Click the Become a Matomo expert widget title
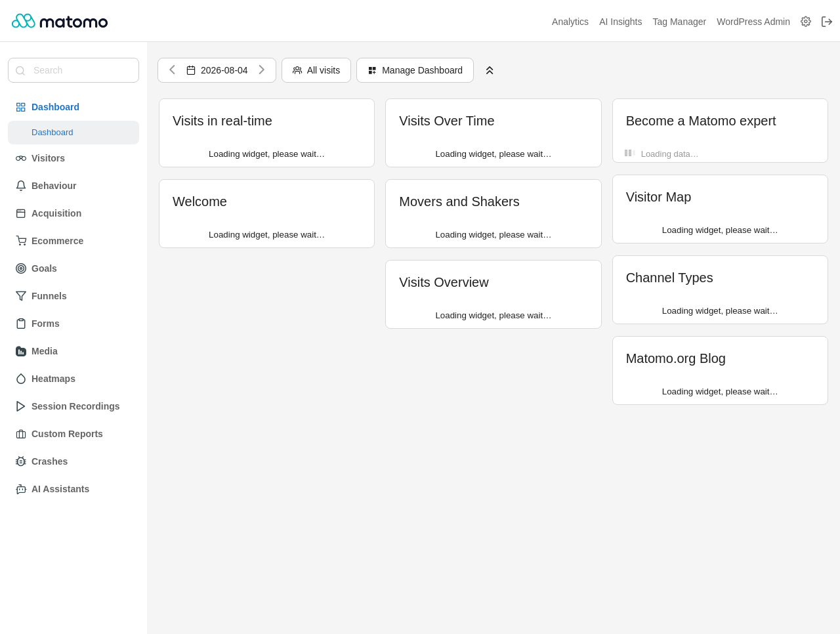Image resolution: width=840 pixels, height=634 pixels. click(701, 121)
